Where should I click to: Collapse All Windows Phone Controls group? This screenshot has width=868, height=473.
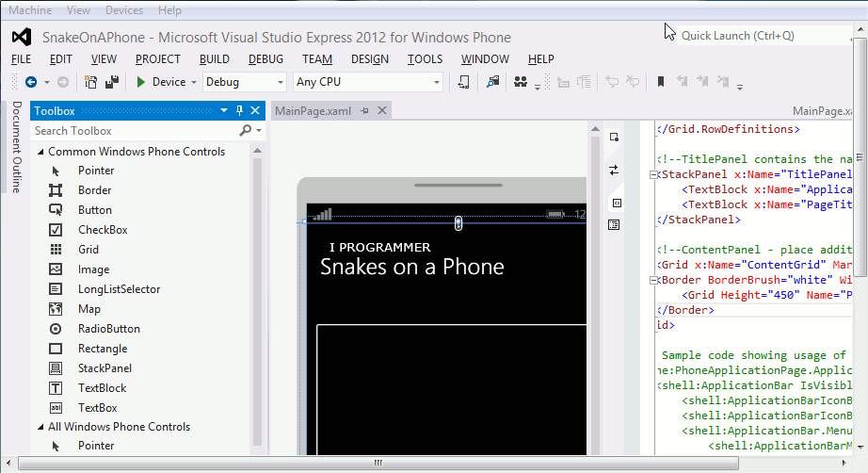[40, 427]
